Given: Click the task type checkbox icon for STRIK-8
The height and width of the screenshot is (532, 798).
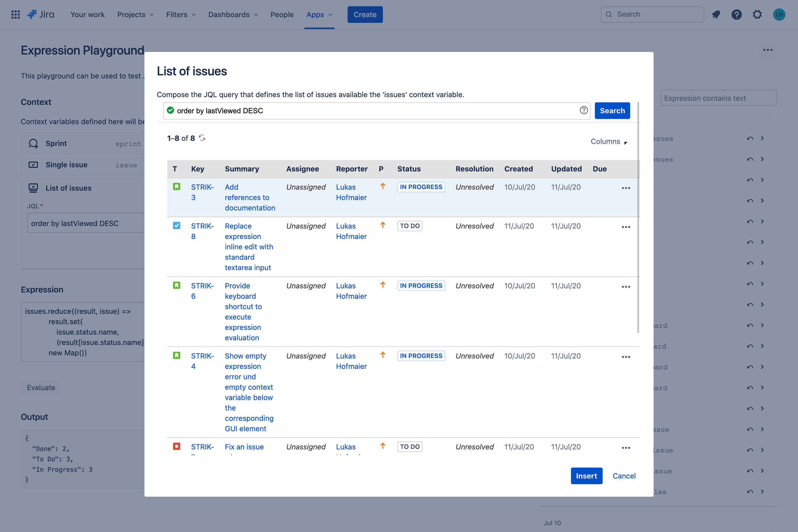Looking at the screenshot, I should [x=176, y=226].
